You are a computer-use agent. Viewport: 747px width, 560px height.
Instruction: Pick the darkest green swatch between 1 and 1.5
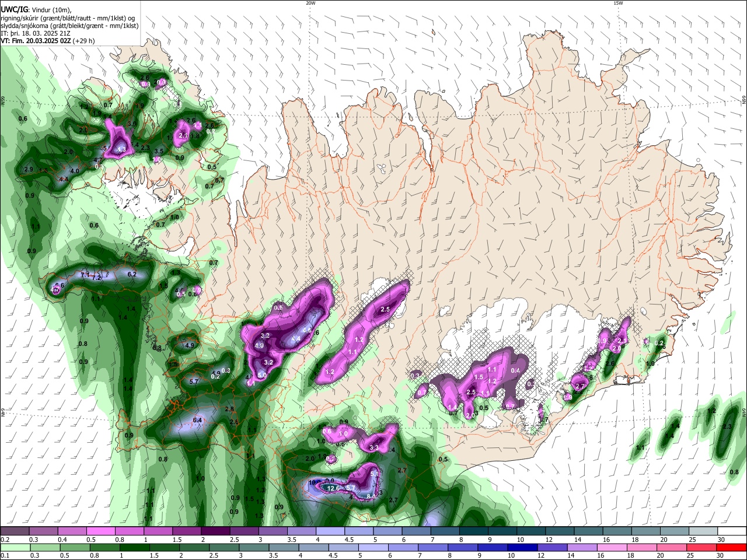(134, 547)
